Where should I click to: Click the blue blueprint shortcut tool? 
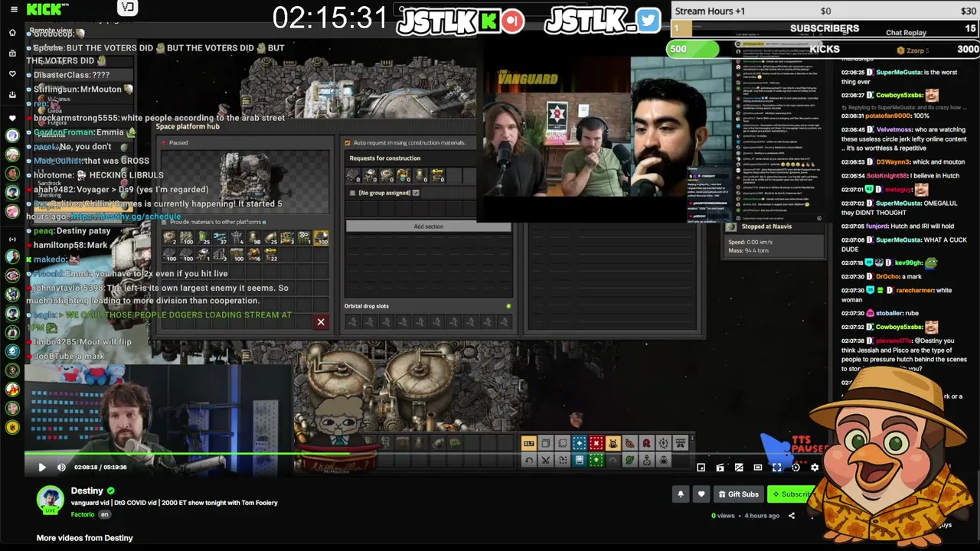point(580,443)
